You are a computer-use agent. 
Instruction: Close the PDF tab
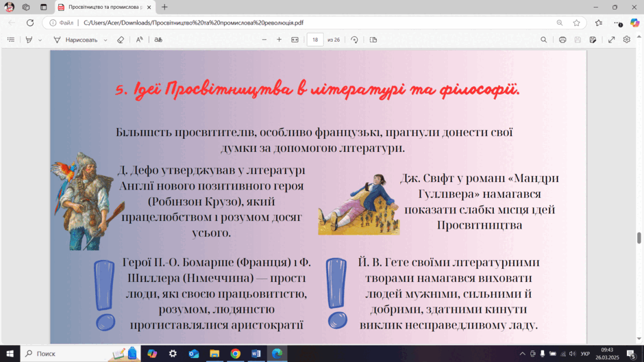coord(149,7)
